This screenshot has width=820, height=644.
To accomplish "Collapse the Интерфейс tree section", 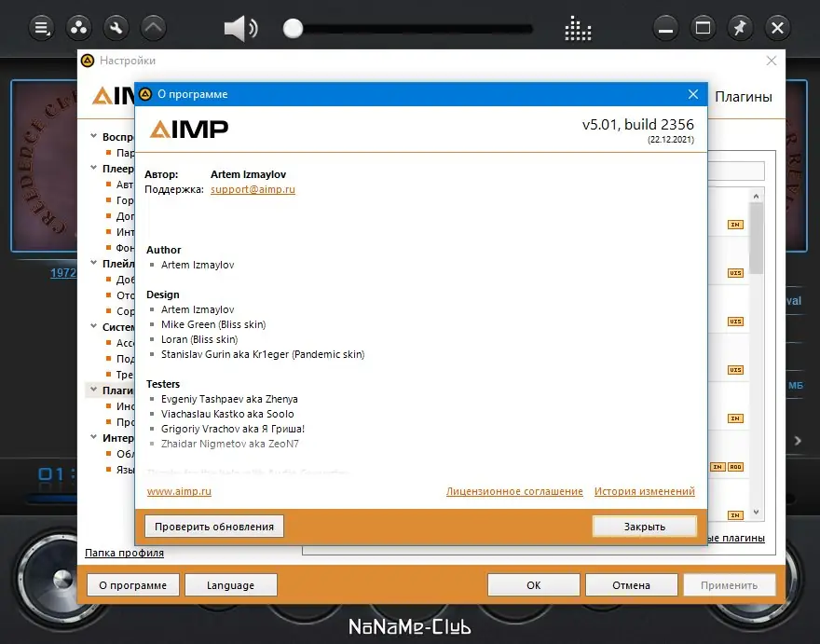I will pos(93,437).
